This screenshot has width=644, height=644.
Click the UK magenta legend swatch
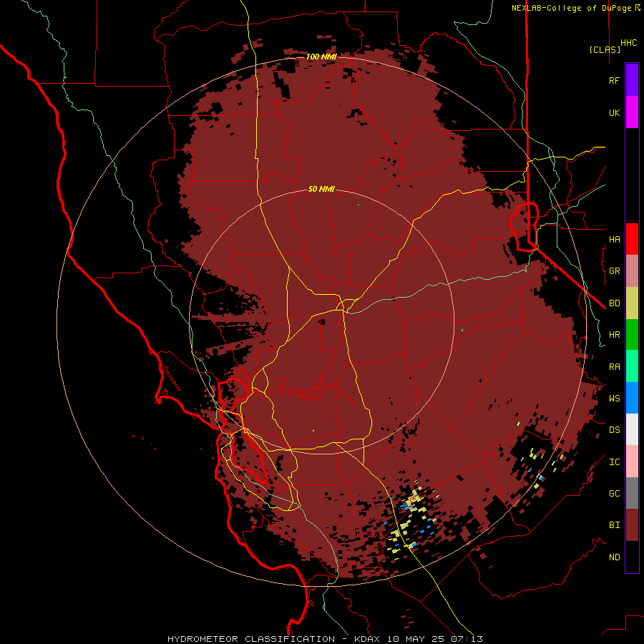pos(632,112)
